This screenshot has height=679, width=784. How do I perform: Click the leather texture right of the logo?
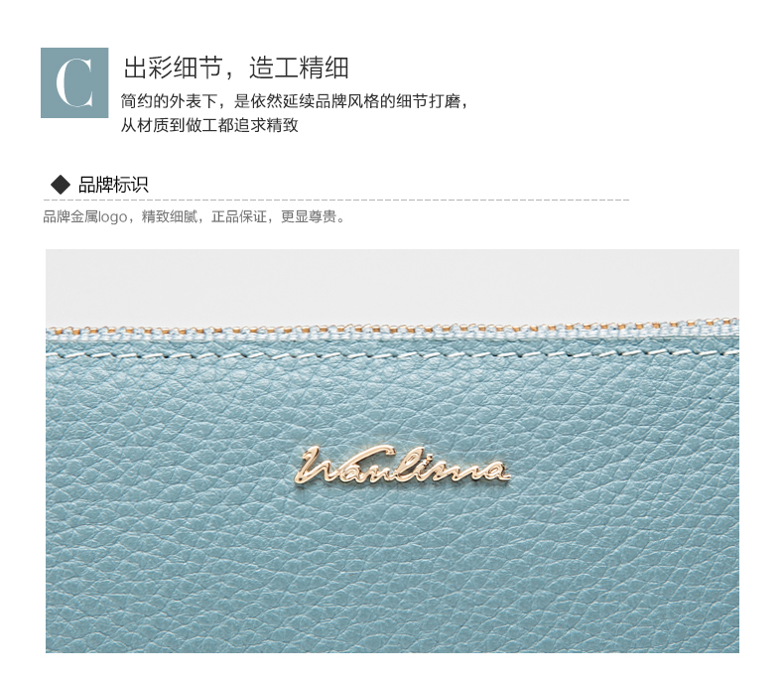625,466
